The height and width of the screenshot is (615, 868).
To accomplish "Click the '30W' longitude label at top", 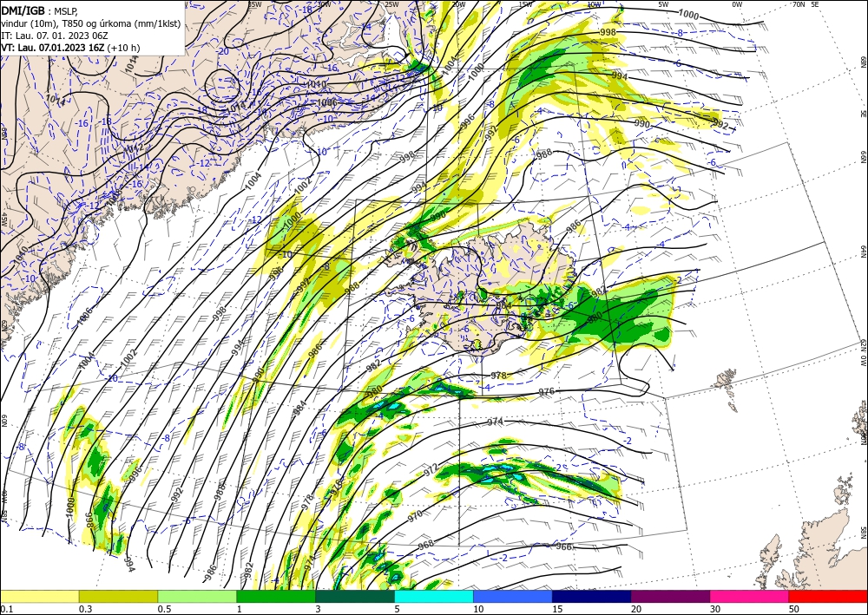I will point(325,4).
